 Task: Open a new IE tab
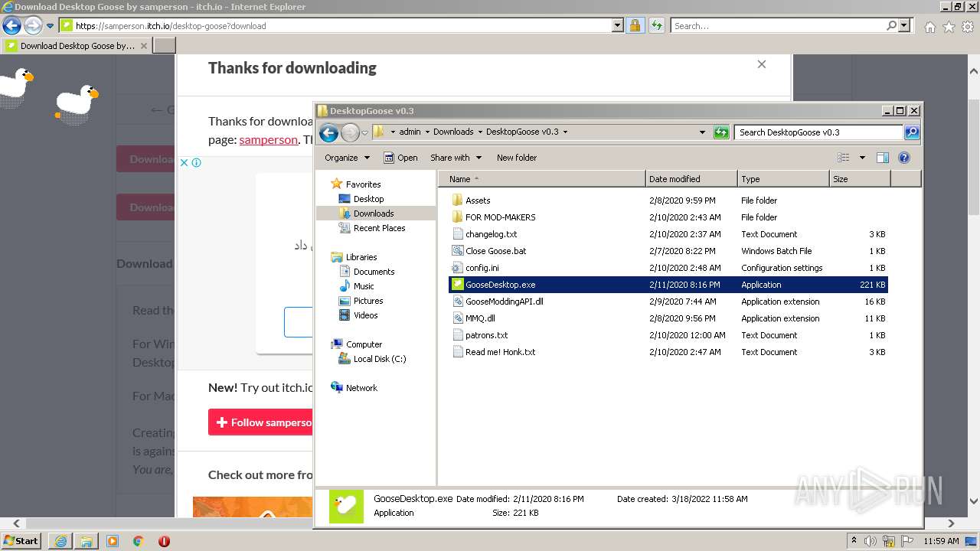[x=165, y=45]
